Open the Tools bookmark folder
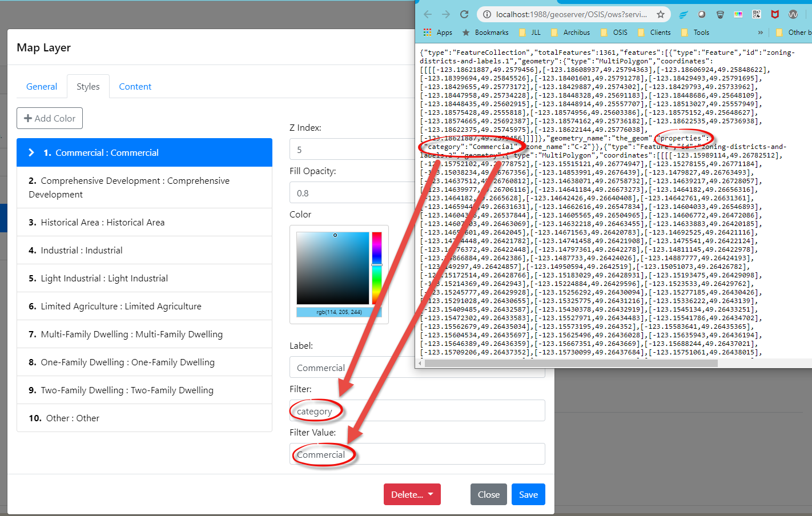 point(694,33)
